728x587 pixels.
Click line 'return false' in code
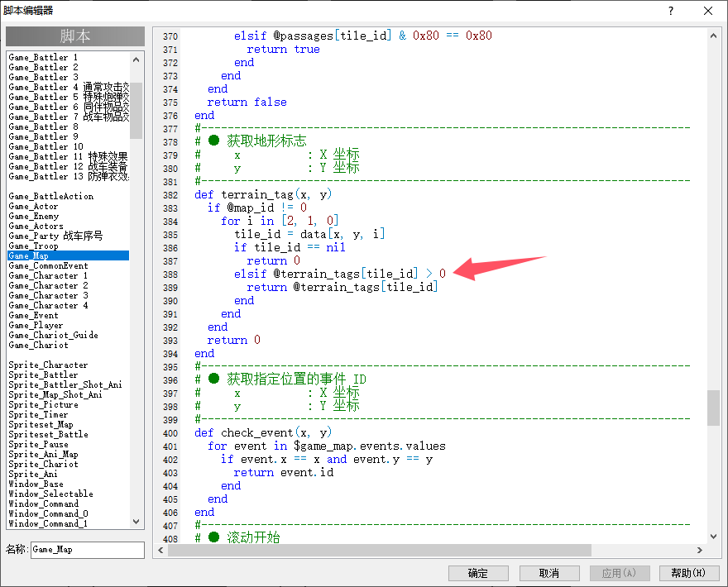pyautogui.click(x=247, y=102)
